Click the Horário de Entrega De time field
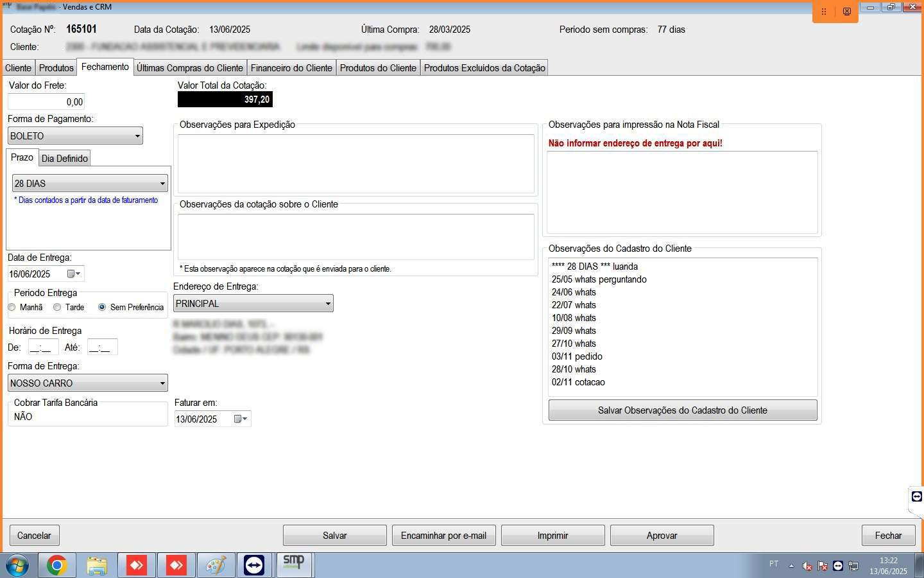 pyautogui.click(x=44, y=347)
